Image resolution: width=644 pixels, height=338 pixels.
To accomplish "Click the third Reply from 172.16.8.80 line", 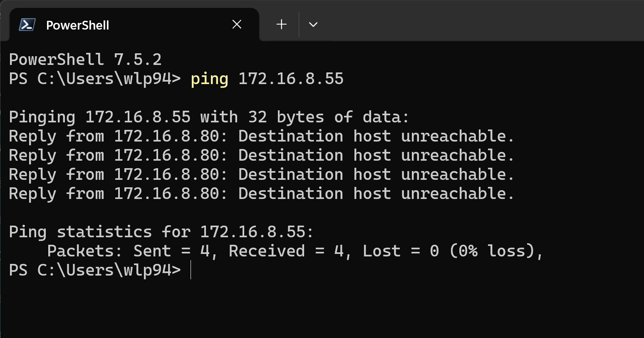I will (x=262, y=174).
